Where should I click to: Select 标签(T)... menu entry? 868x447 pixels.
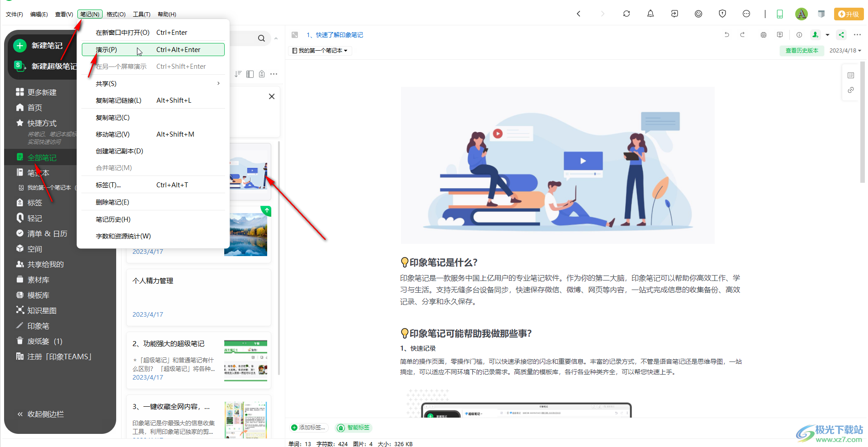coord(153,185)
